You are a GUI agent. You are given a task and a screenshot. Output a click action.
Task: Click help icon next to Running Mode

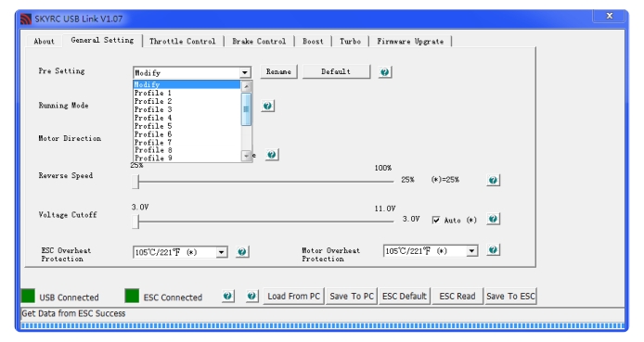click(267, 106)
